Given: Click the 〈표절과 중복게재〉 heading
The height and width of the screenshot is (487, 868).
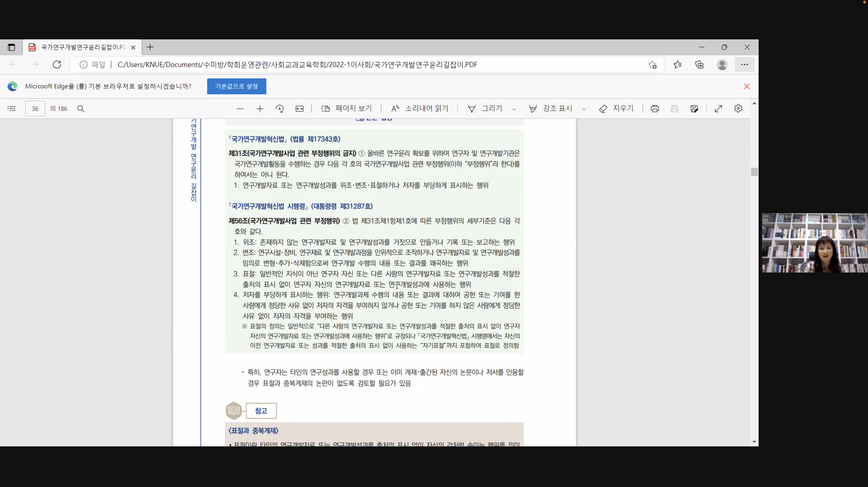Looking at the screenshot, I should coord(253,431).
